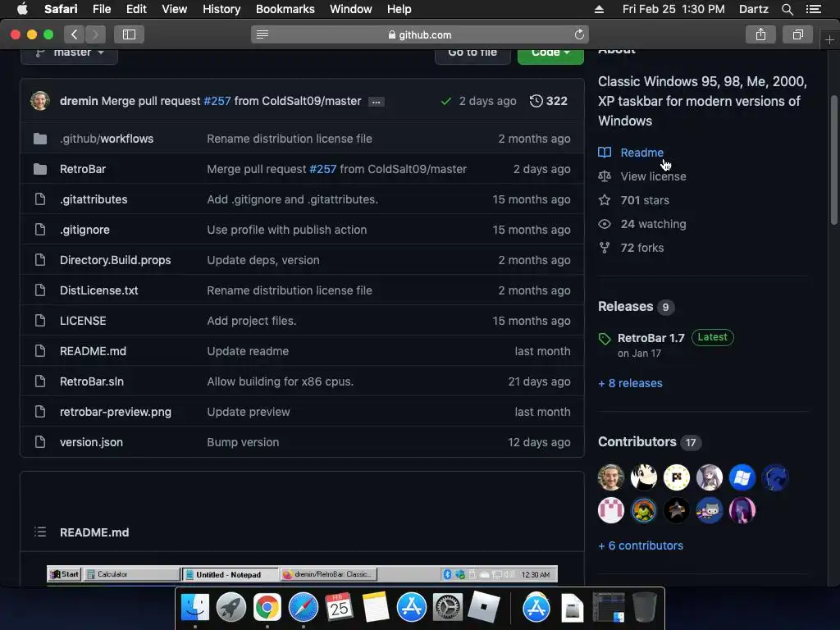
Task: Click the Go to file button
Action: [x=472, y=56]
